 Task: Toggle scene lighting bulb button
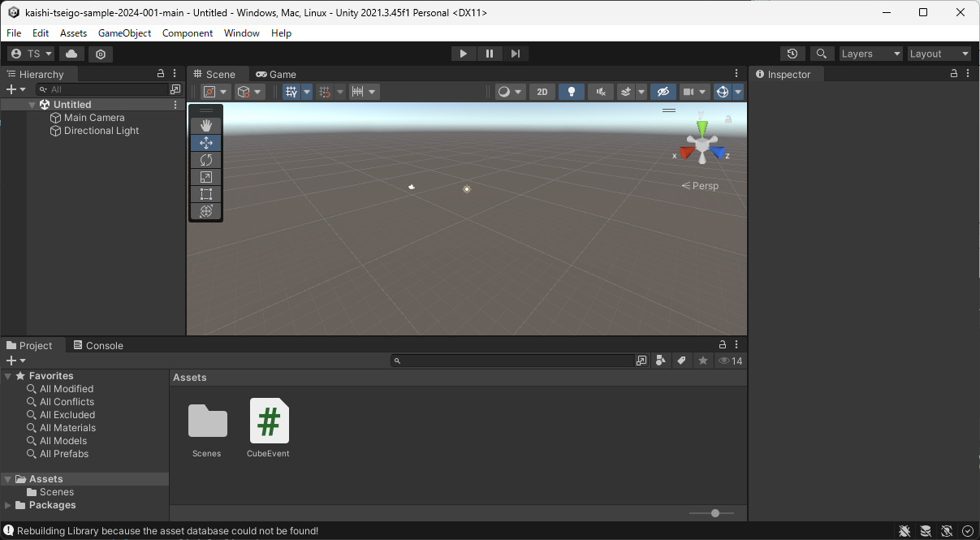click(572, 92)
